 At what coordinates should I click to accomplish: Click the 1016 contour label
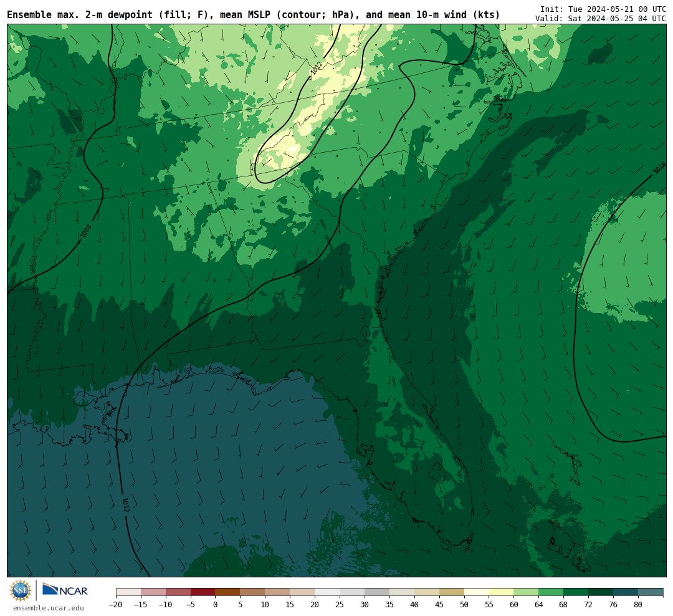click(659, 168)
